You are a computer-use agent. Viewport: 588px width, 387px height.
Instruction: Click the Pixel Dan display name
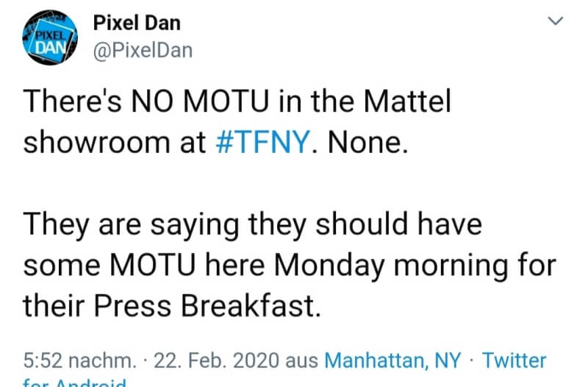click(x=137, y=24)
